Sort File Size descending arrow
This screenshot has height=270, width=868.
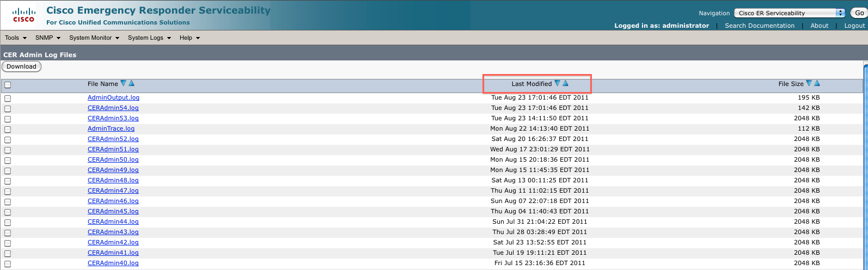[809, 83]
